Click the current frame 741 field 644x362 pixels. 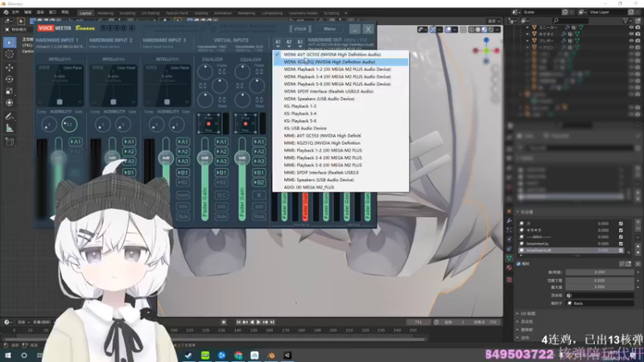[x=419, y=323]
